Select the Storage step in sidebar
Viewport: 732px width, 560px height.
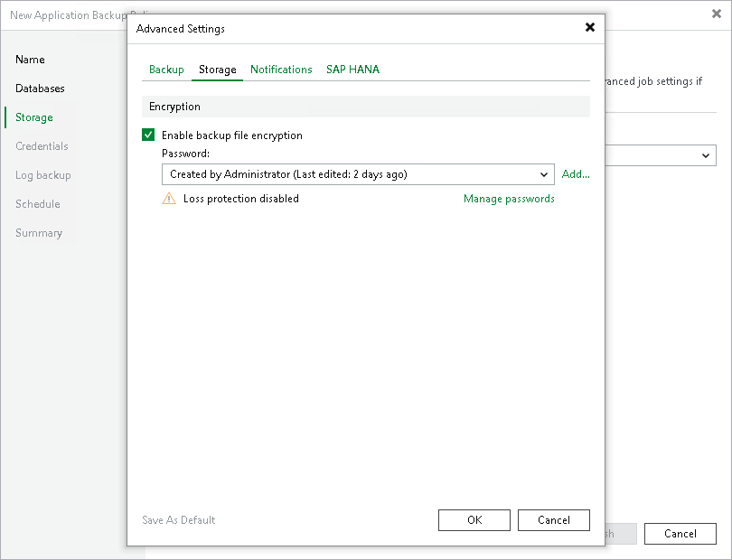33,117
